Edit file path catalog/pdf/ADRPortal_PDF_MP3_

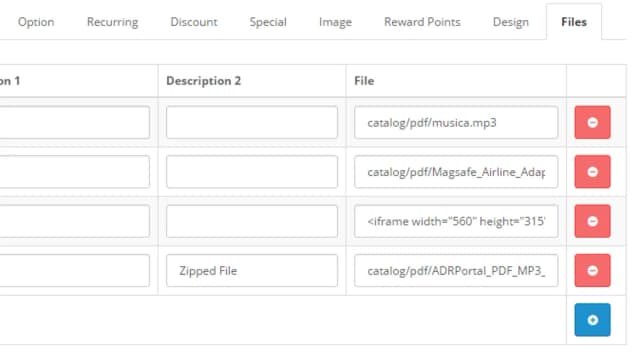pos(456,271)
